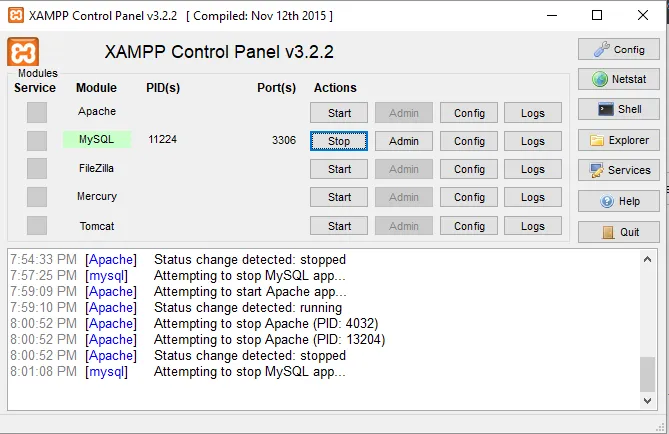Click the log scrollbar thumb
Screen dimensions: 669x434
[x=647, y=374]
